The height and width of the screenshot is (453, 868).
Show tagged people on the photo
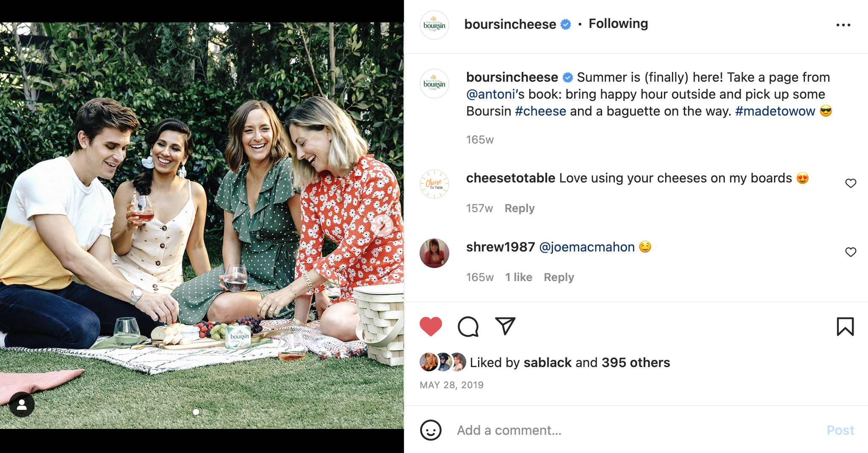(x=22, y=405)
